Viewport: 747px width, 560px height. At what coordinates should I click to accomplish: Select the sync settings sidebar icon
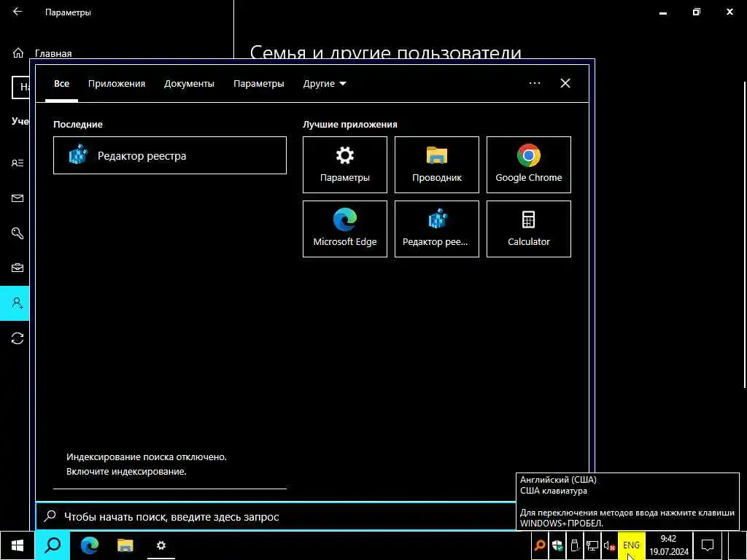(x=18, y=338)
